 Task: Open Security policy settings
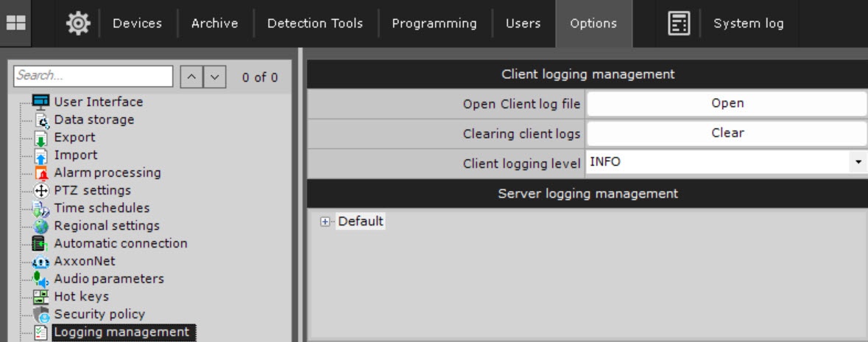pos(99,314)
